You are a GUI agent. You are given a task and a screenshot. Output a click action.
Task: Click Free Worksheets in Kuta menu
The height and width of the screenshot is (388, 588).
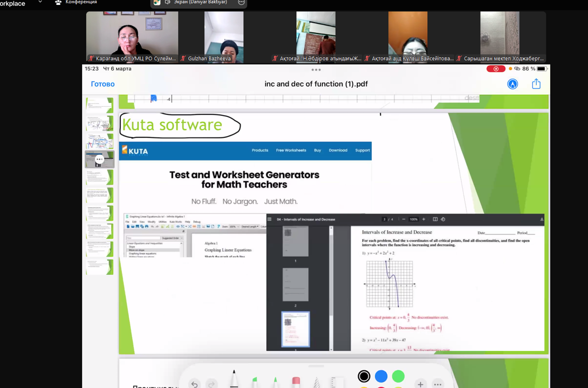(291, 150)
